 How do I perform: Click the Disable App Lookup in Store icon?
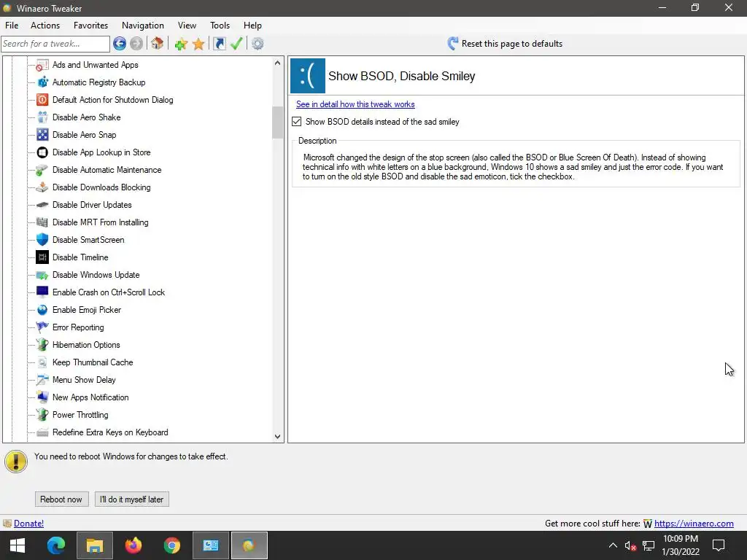point(42,152)
